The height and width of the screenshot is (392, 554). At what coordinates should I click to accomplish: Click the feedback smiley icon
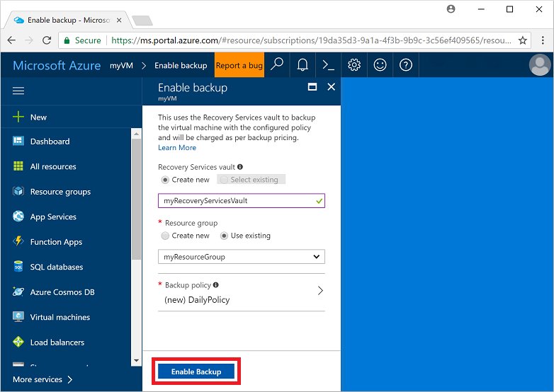click(380, 65)
